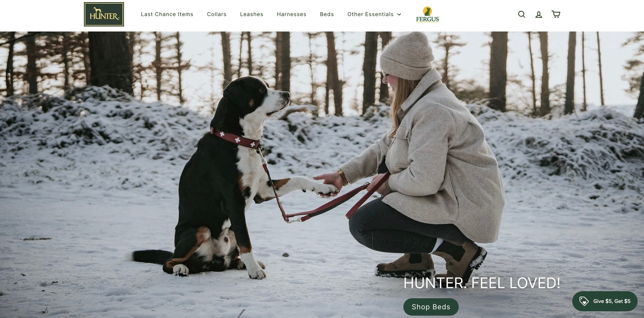Select Beds in the navigation bar

click(x=327, y=14)
